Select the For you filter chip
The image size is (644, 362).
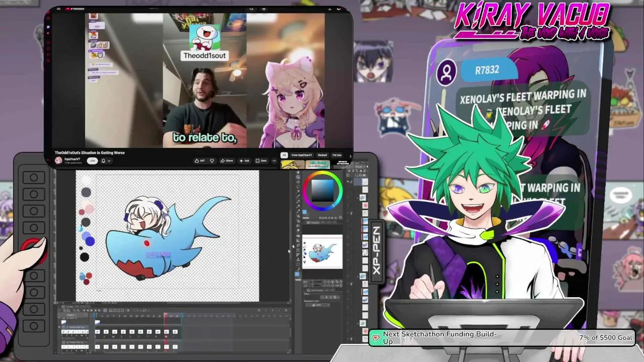(x=337, y=155)
